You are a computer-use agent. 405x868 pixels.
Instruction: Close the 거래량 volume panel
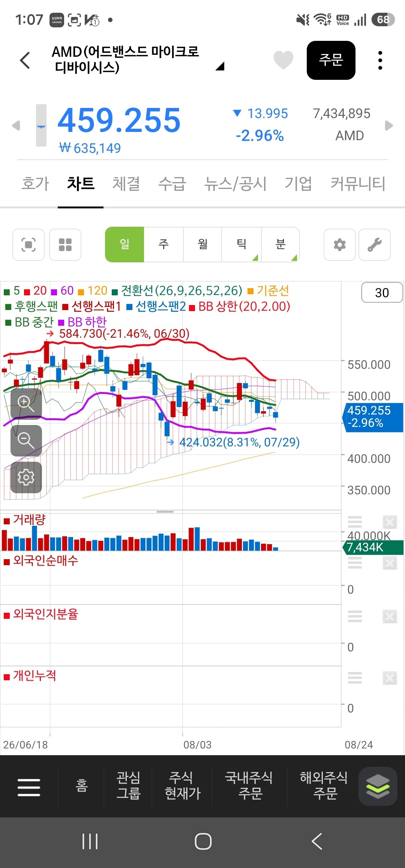[390, 522]
